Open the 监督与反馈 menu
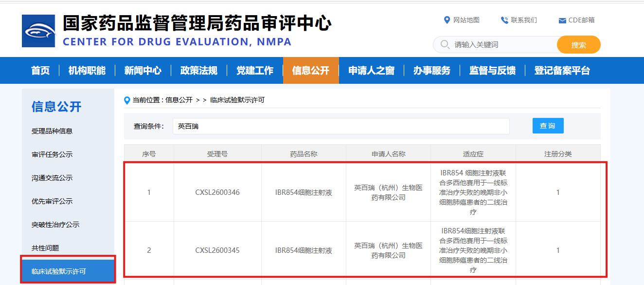 point(492,71)
